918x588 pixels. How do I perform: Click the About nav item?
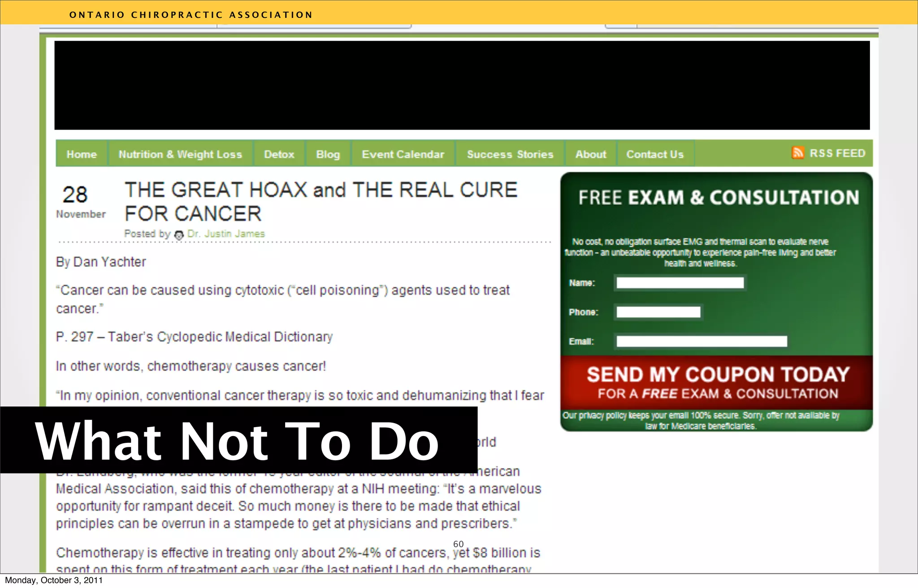(590, 154)
